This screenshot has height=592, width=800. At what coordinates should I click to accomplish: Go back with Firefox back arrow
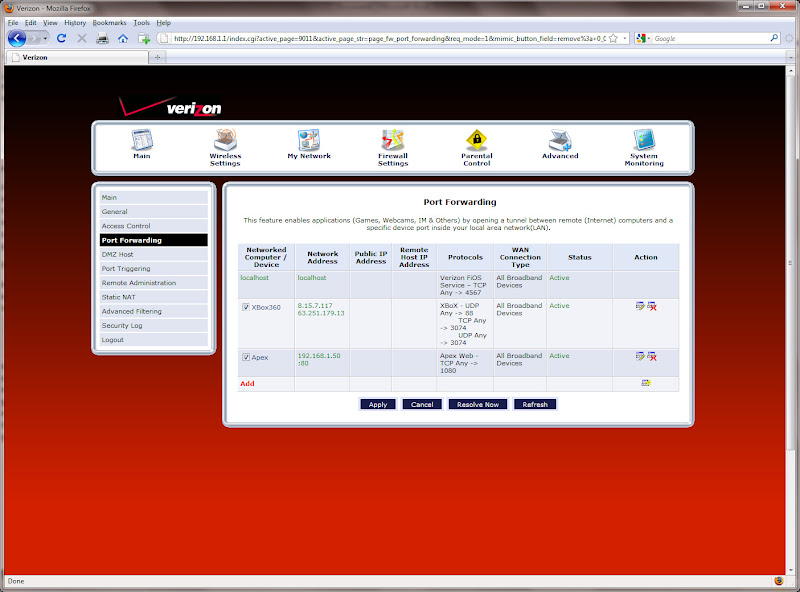(x=17, y=38)
